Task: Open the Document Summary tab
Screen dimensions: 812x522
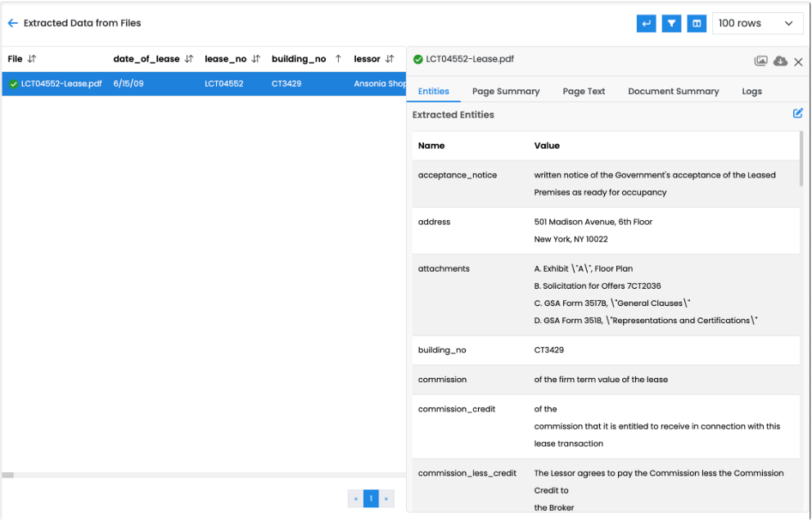Action: click(x=673, y=91)
